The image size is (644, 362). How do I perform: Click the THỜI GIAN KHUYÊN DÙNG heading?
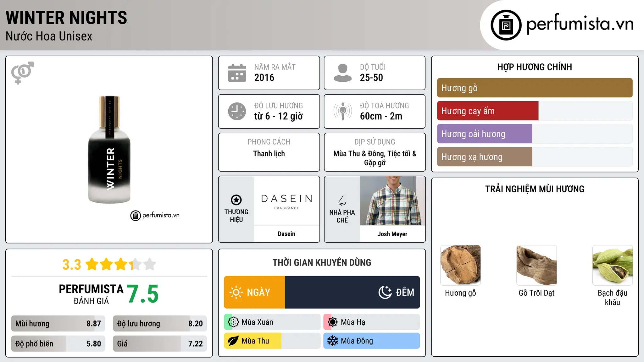click(x=322, y=262)
